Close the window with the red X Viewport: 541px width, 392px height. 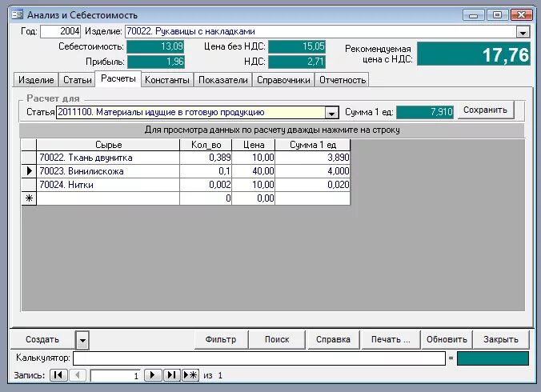click(x=521, y=15)
